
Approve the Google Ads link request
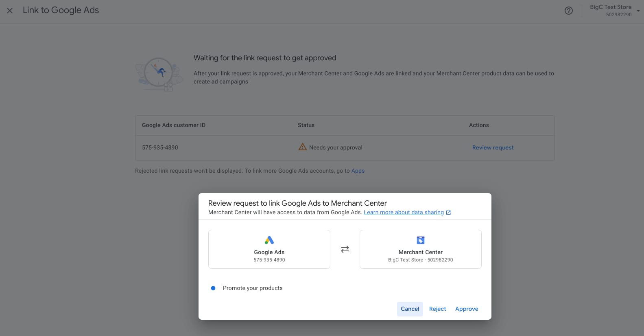466,309
